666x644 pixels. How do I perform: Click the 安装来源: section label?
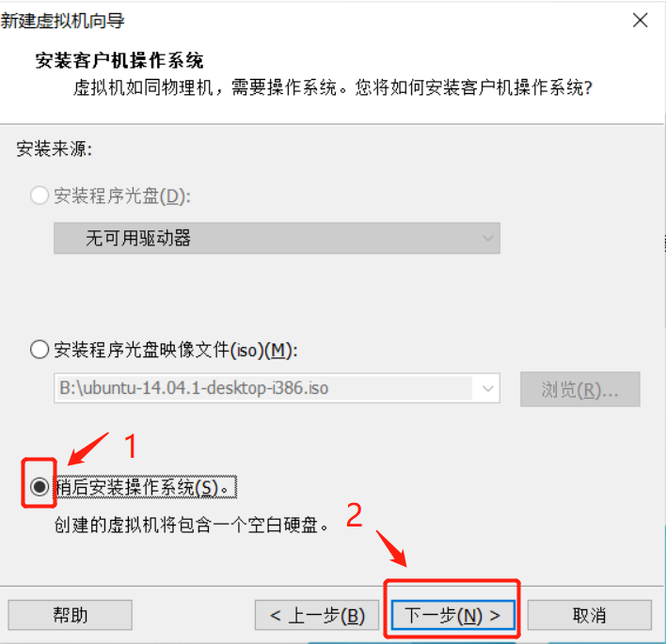(x=54, y=149)
